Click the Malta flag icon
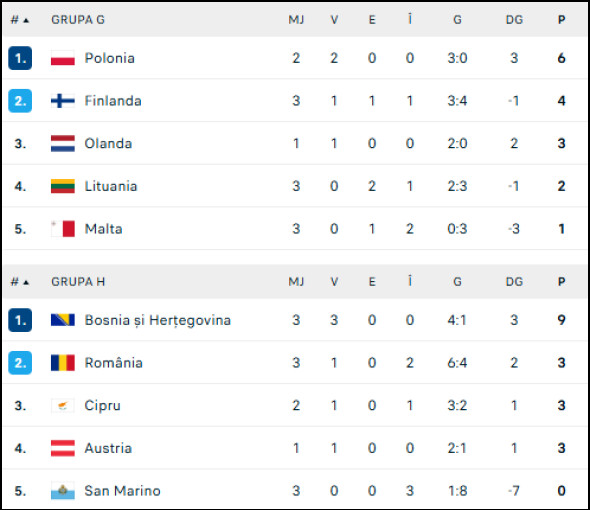This screenshot has width=590, height=510. [x=63, y=229]
